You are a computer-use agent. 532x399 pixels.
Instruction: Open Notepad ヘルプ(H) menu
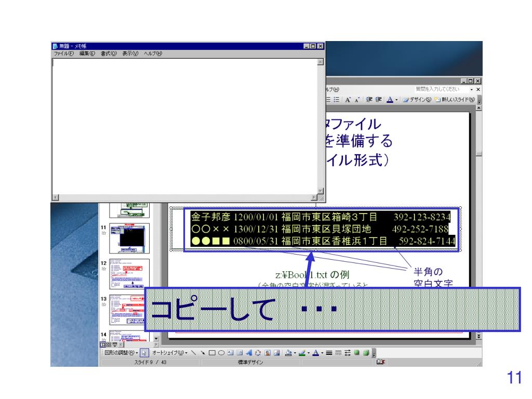pos(153,54)
